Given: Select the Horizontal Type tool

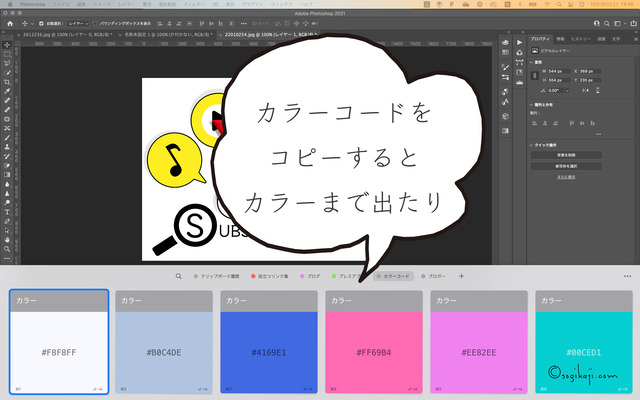Looking at the screenshot, I should [x=7, y=212].
